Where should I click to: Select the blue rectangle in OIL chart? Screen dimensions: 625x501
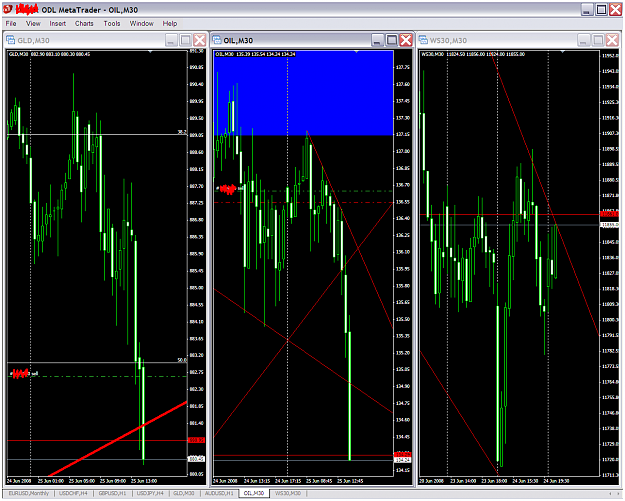click(x=304, y=93)
